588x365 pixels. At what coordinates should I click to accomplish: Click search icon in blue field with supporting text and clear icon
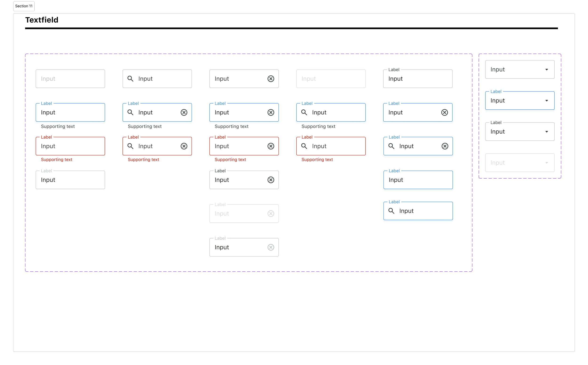[x=130, y=112]
